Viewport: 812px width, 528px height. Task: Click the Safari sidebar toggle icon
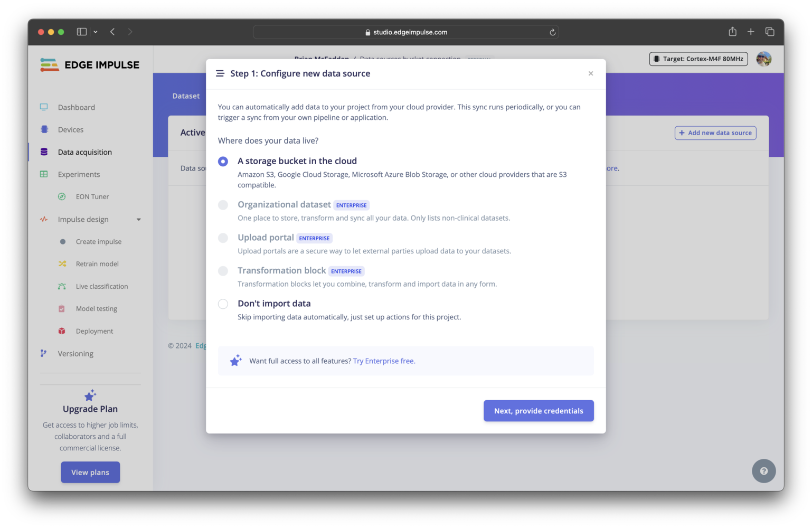point(82,32)
